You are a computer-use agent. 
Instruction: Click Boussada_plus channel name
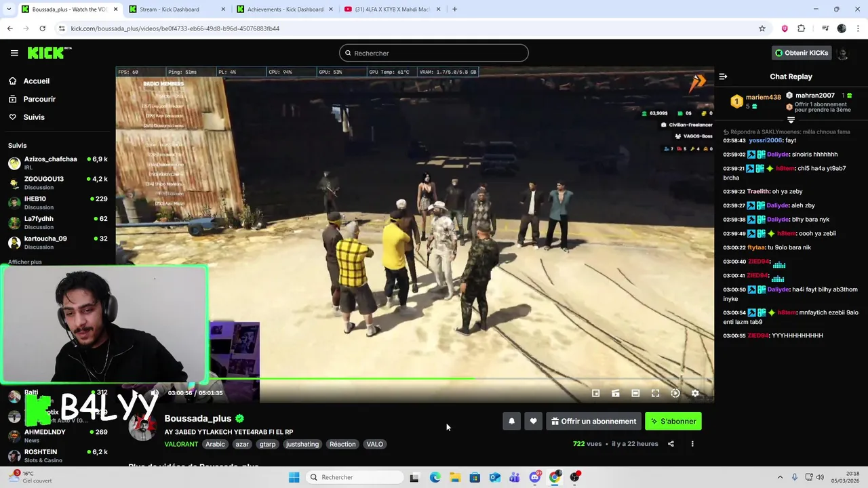point(198,418)
